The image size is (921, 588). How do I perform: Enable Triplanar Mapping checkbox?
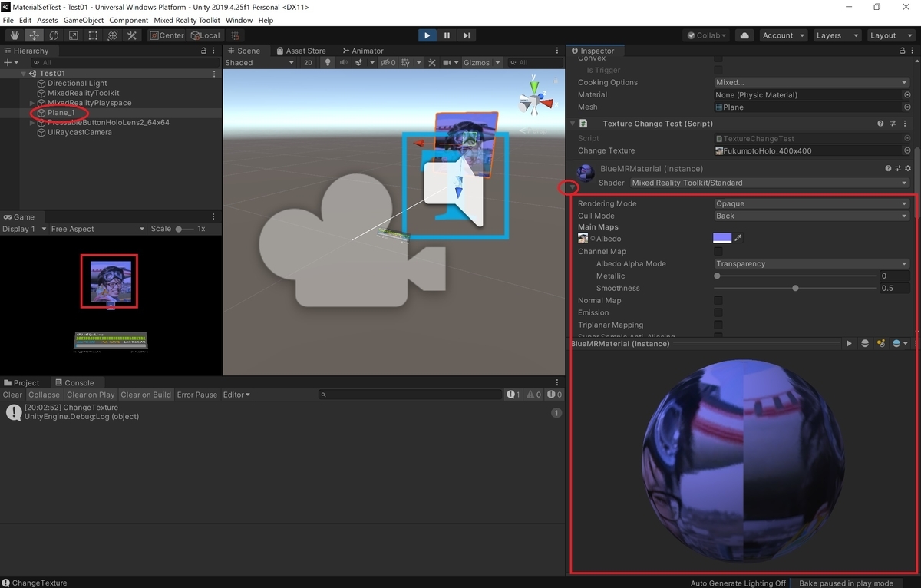coord(718,325)
